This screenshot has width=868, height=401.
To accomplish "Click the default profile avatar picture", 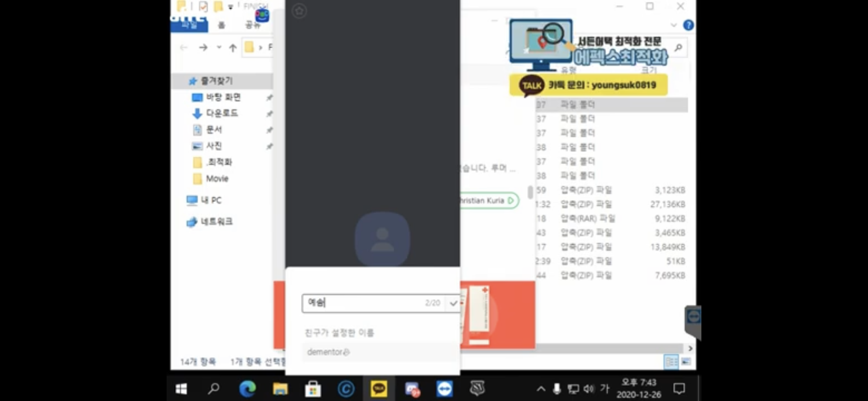I will coord(382,239).
